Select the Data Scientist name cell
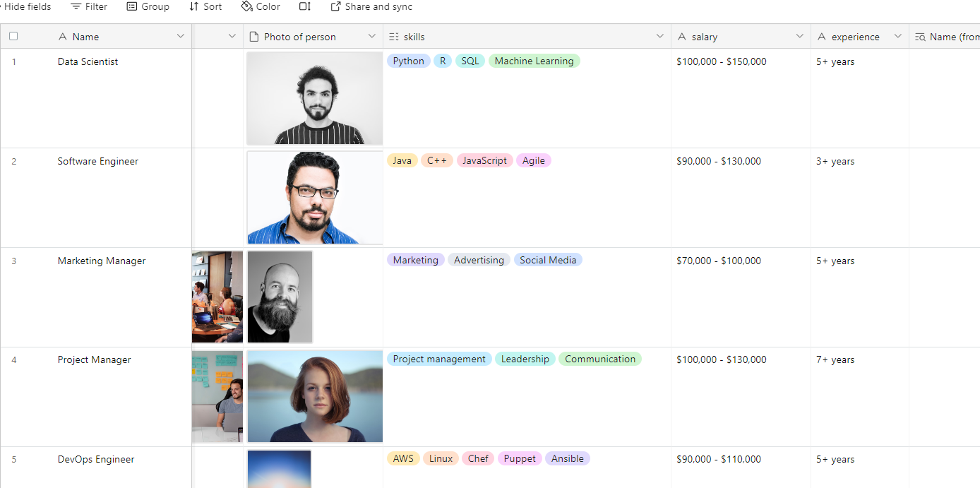Screen dimensions: 980x488 [121, 98]
